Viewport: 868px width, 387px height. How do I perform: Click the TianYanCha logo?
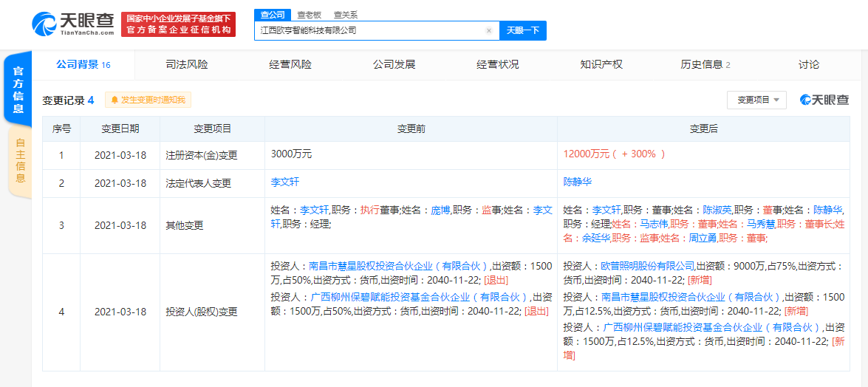click(x=73, y=24)
